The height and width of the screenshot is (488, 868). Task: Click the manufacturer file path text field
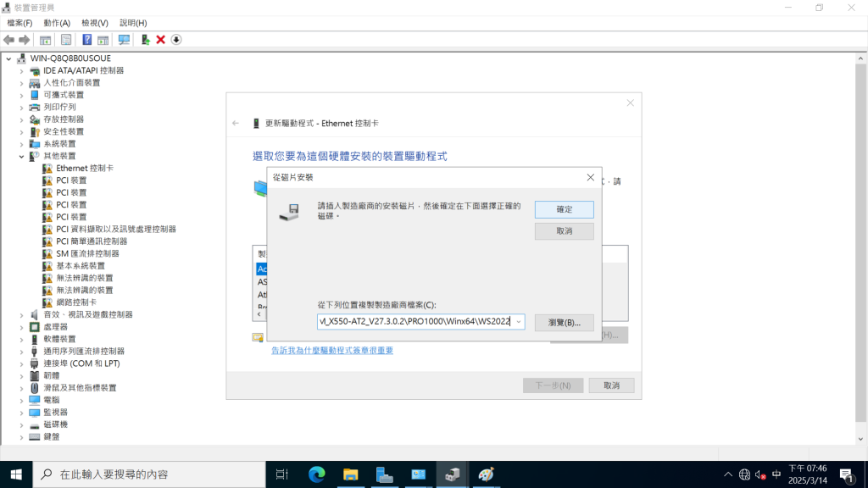pos(414,322)
